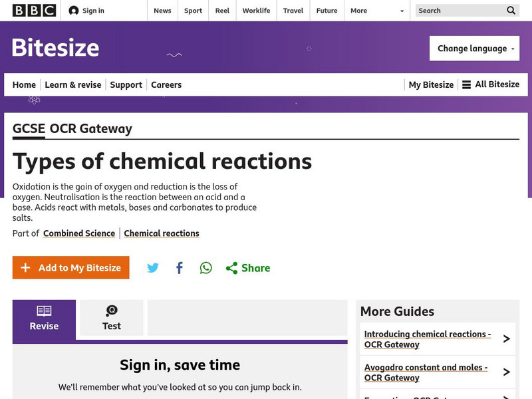This screenshot has width=532, height=399.
Task: Switch to the Test view
Action: (x=111, y=318)
